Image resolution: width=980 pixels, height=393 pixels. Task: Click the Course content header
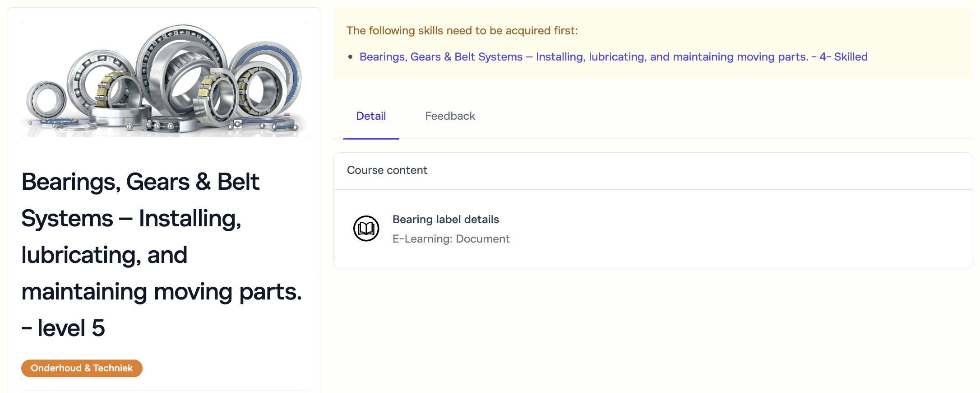387,170
